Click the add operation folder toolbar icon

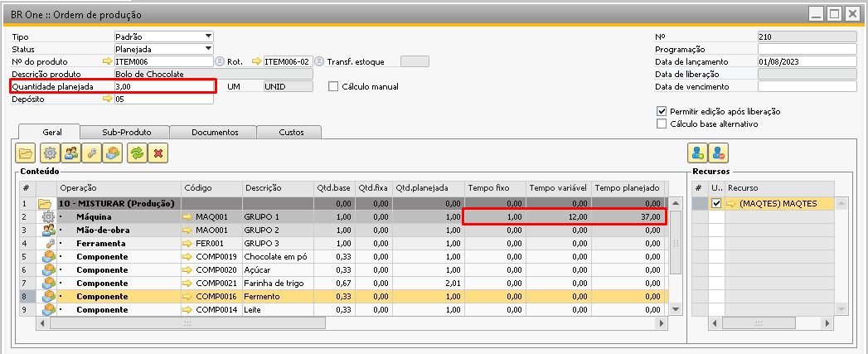(x=26, y=153)
